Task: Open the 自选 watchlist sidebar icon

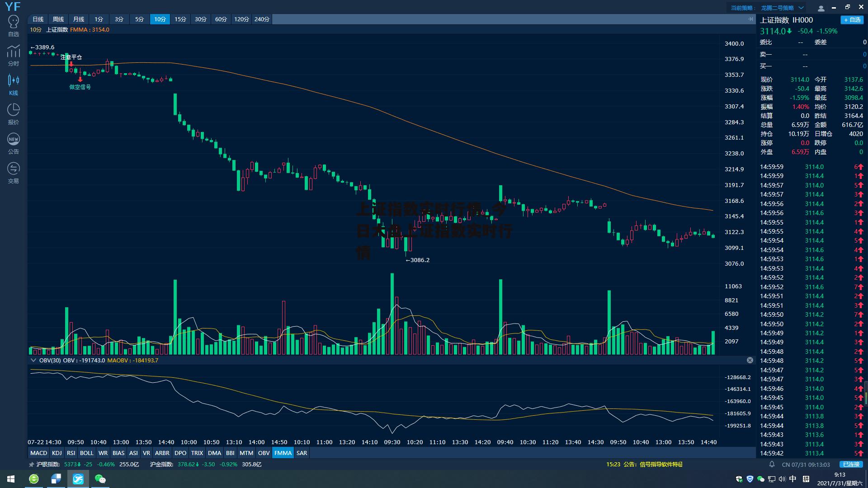Action: tap(14, 26)
